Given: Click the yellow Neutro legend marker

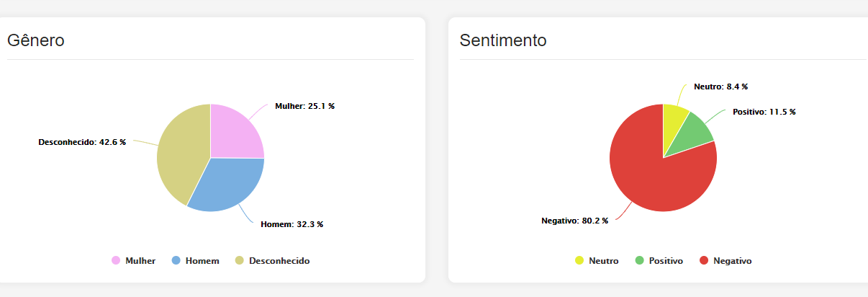Looking at the screenshot, I should pos(579,260).
